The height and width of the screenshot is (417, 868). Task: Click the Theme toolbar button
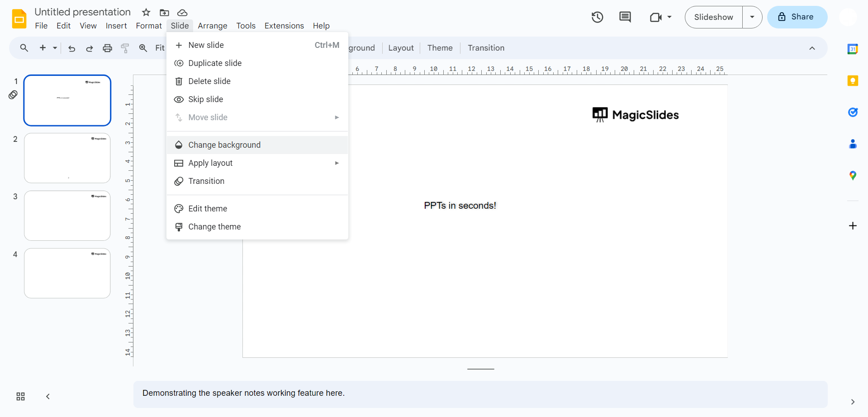[x=440, y=48]
